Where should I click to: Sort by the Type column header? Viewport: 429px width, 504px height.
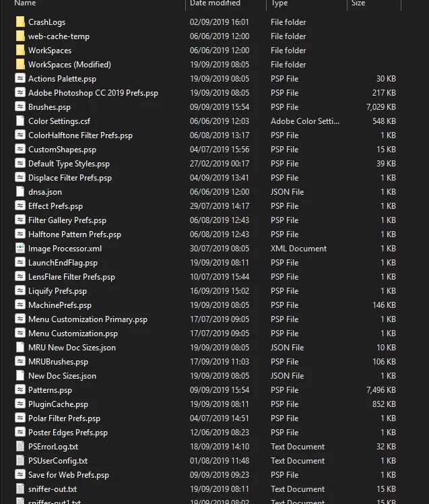click(279, 3)
